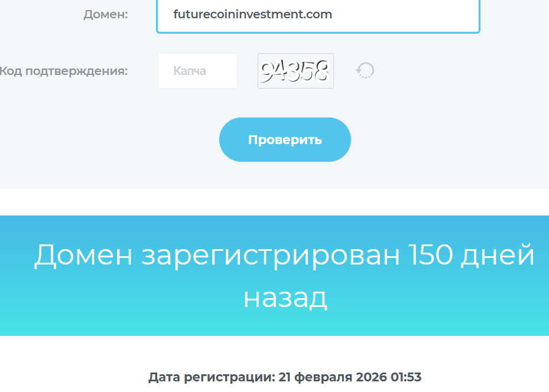549x392 pixels.
Task: Focus the Капча input field
Action: (197, 71)
